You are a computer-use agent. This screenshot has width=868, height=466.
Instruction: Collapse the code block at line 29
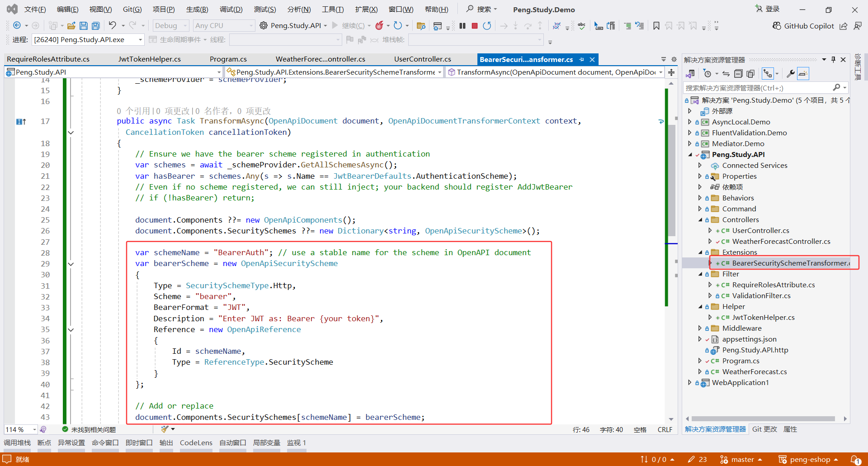[x=71, y=264]
